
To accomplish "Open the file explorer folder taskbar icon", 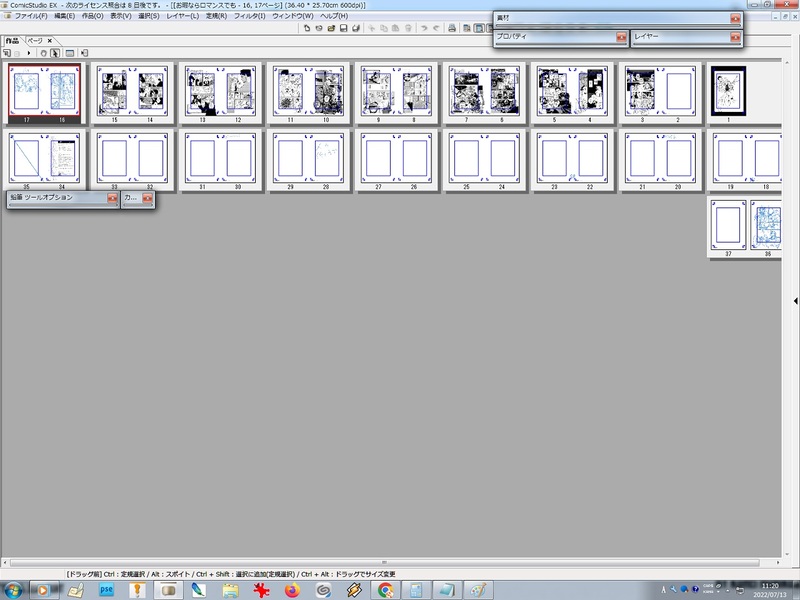I will tap(231, 591).
